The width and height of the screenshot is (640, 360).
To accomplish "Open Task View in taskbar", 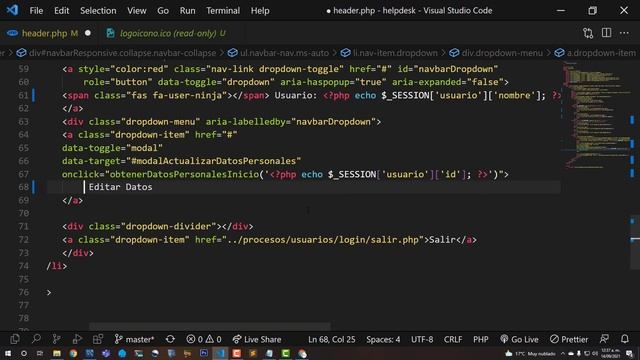I will pyautogui.click(x=40, y=353).
